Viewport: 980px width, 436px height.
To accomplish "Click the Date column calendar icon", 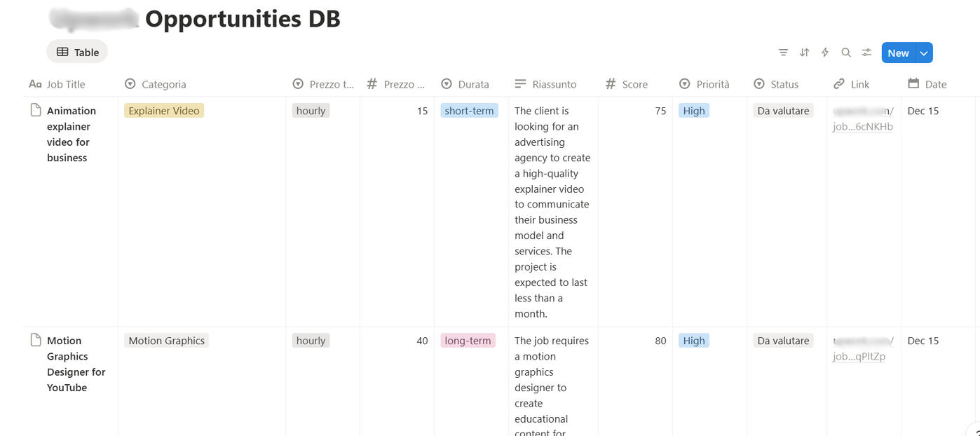I will pyautogui.click(x=913, y=83).
